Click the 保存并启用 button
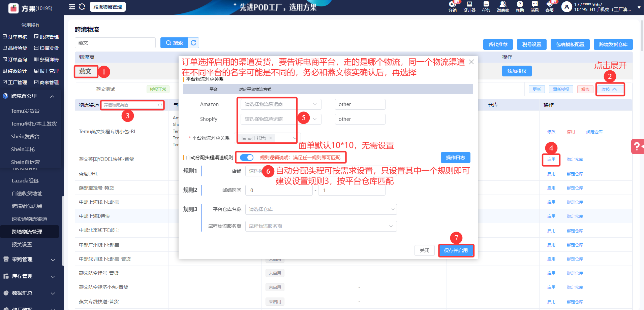This screenshot has height=310, width=644. pyautogui.click(x=456, y=250)
